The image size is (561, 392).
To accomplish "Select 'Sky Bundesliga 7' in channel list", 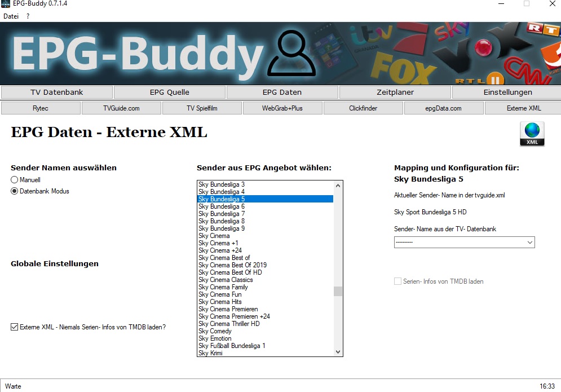I will click(266, 214).
